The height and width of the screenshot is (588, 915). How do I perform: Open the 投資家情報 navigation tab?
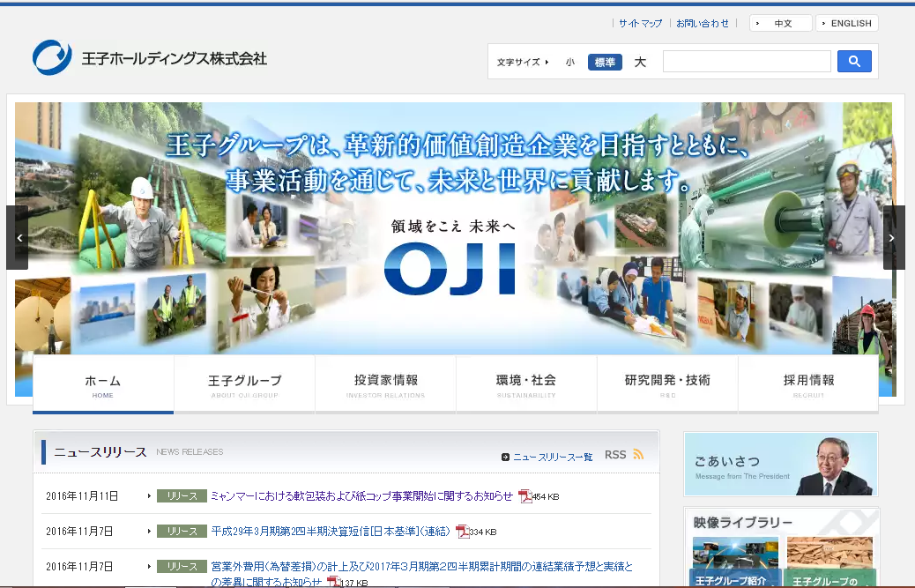(386, 385)
